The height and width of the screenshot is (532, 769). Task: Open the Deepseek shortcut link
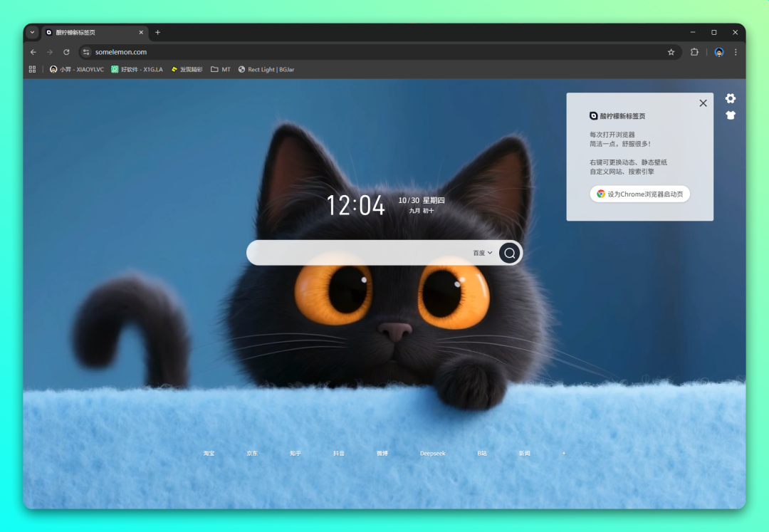(x=432, y=453)
